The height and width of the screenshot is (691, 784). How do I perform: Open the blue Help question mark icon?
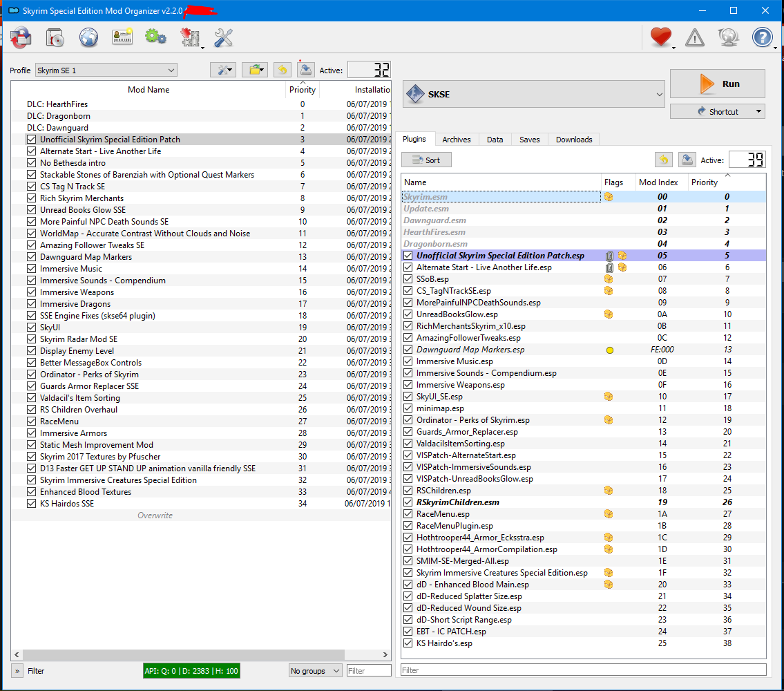(x=762, y=37)
